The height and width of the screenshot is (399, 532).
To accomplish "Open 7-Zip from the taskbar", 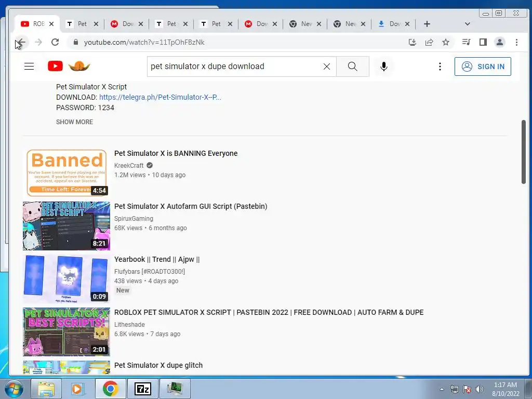I will tap(142, 389).
